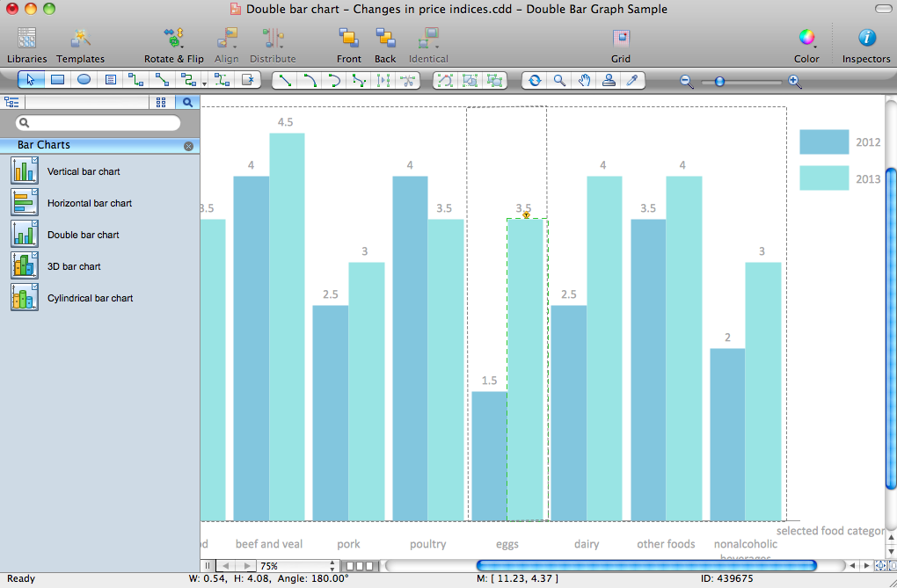Close the Bar Charts library

(188, 146)
